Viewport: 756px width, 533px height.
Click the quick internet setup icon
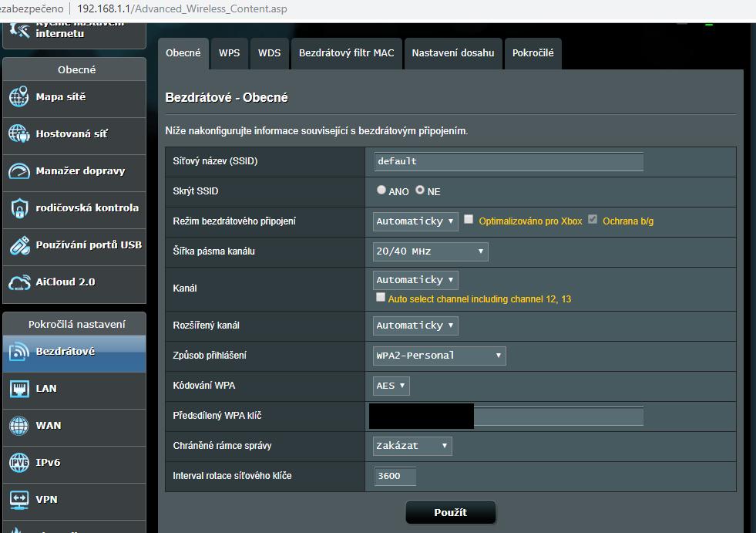[x=19, y=30]
